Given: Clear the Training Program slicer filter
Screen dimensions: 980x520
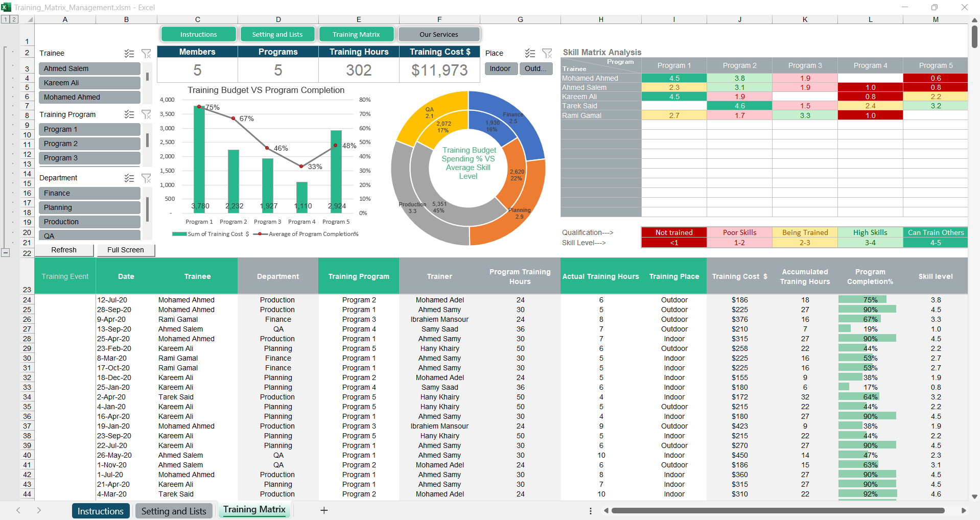Looking at the screenshot, I should (x=146, y=114).
